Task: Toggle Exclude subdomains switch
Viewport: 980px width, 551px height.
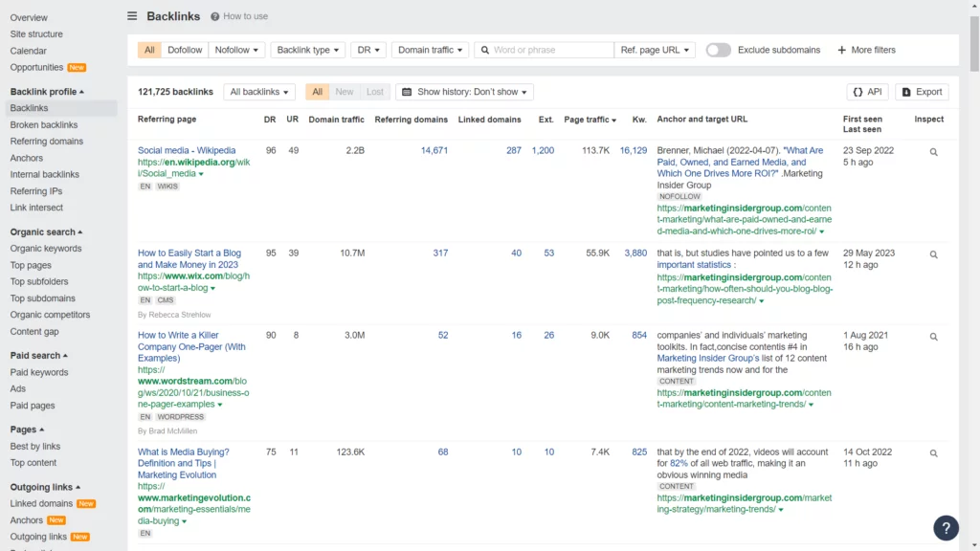Action: click(x=718, y=50)
